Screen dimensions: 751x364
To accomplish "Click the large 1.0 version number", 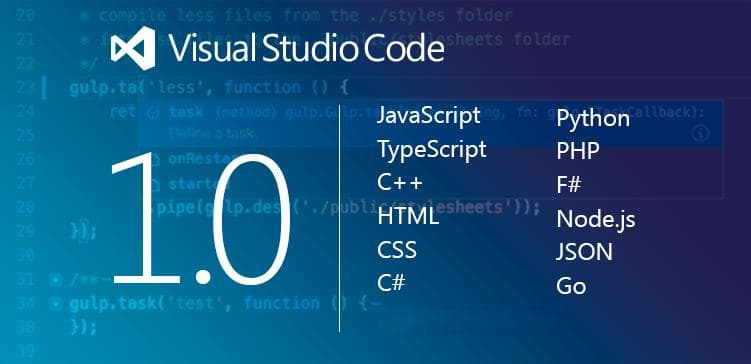I will point(201,218).
